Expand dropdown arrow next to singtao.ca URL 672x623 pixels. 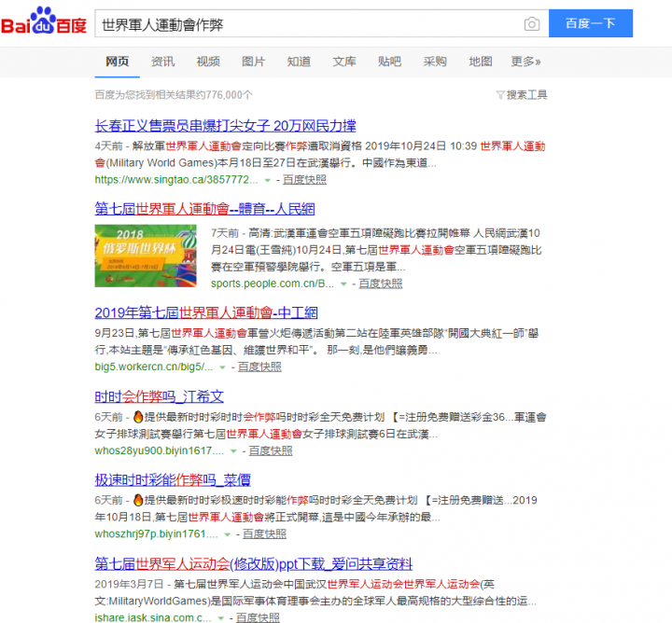click(x=268, y=180)
